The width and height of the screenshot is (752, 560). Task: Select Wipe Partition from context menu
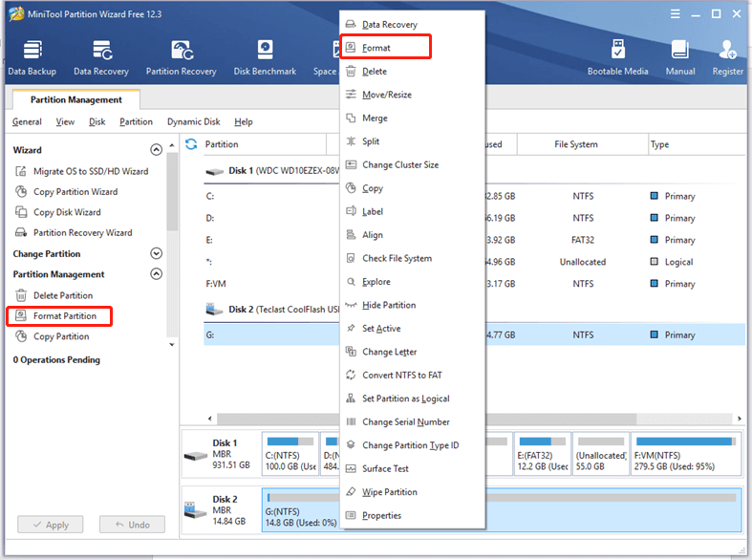[x=389, y=492]
